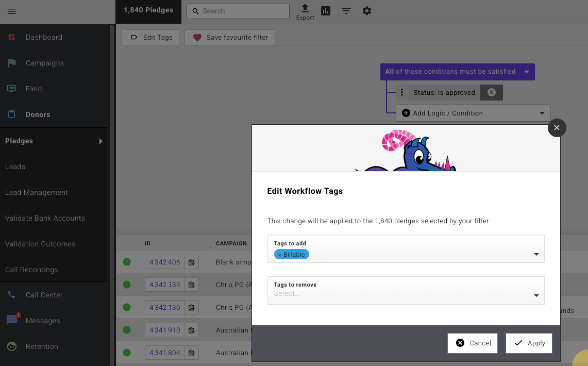Screen dimensions: 588x366
Task: Click the Call Center phone icon
Action: [x=11, y=294]
